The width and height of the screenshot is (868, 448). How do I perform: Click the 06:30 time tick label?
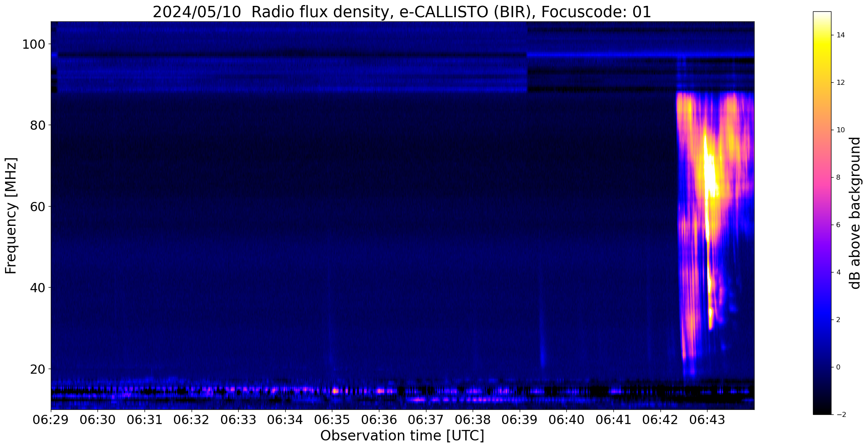pos(98,420)
